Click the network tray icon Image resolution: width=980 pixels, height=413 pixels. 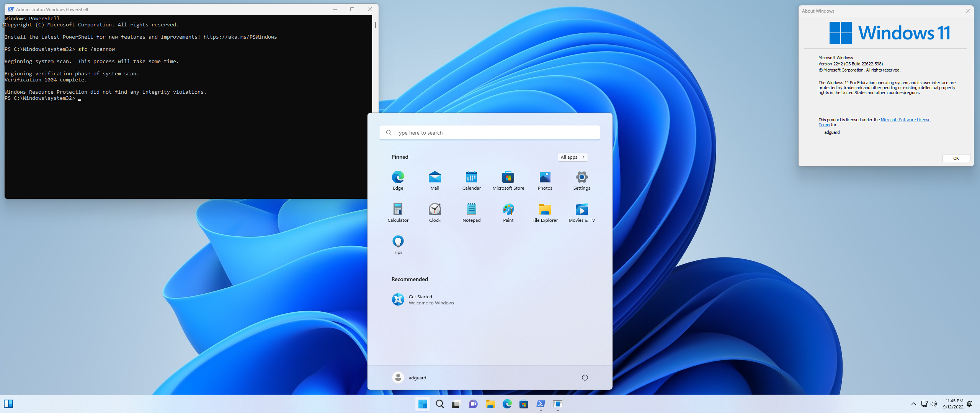924,404
